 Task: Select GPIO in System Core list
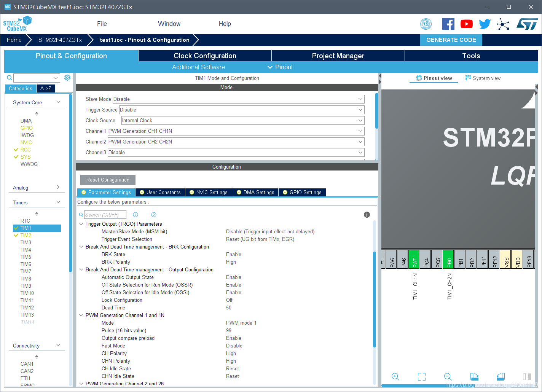tap(27, 128)
